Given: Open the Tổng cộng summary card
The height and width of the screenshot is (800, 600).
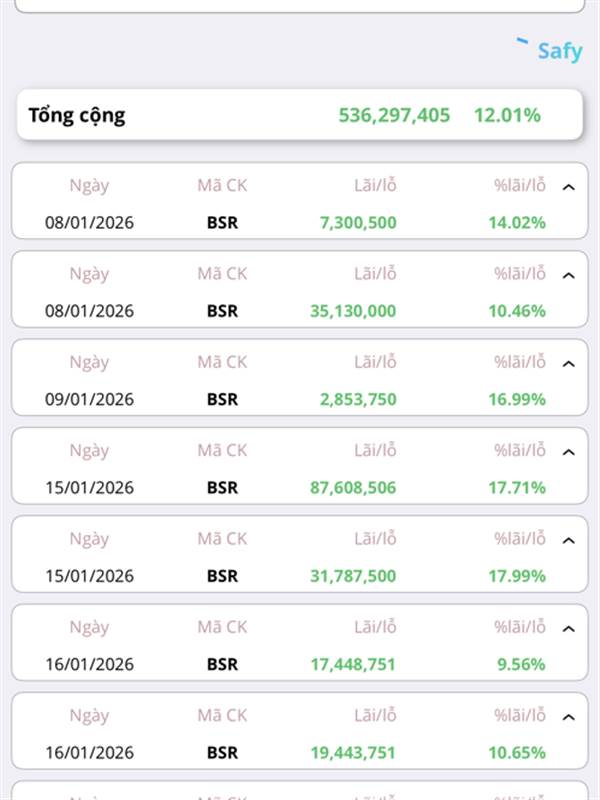Looking at the screenshot, I should (x=299, y=115).
